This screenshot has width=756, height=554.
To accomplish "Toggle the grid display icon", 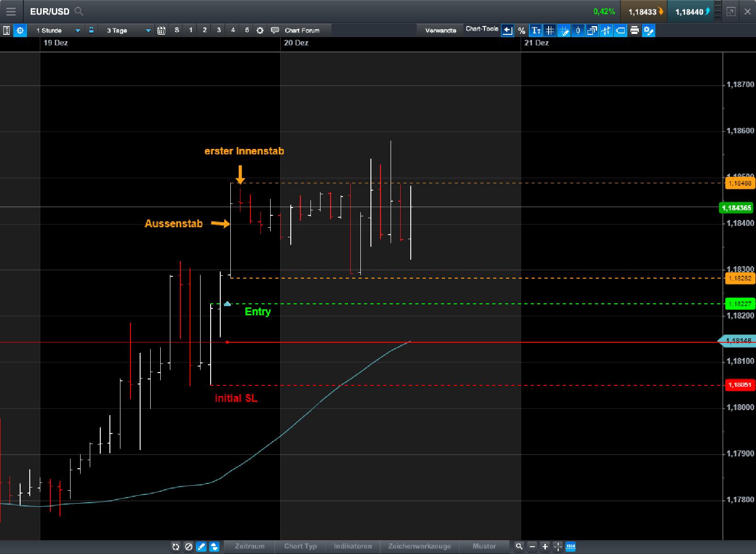I will click(x=549, y=30).
